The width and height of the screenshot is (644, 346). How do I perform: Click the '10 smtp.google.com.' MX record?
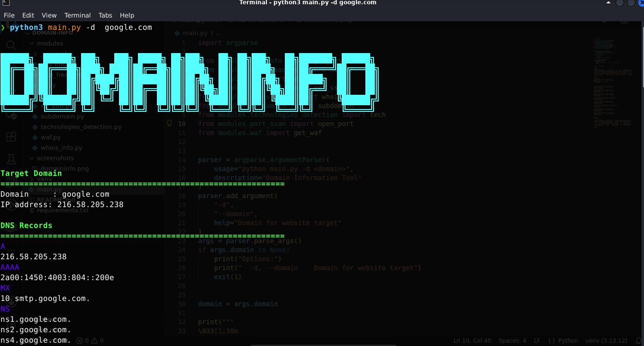(45, 299)
